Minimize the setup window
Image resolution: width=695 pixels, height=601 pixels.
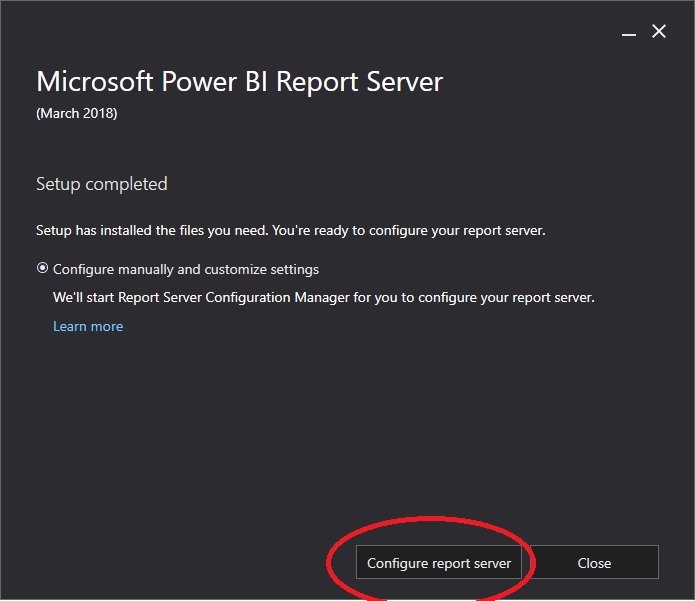(x=629, y=33)
